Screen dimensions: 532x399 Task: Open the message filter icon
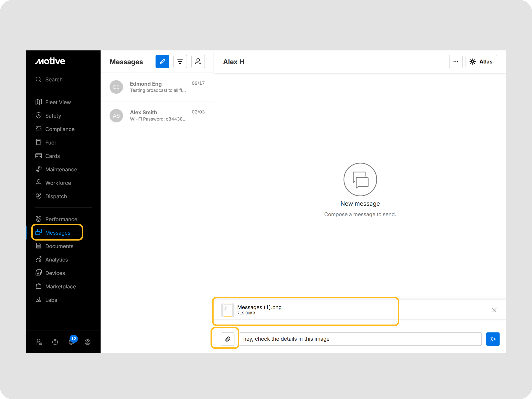tap(180, 62)
